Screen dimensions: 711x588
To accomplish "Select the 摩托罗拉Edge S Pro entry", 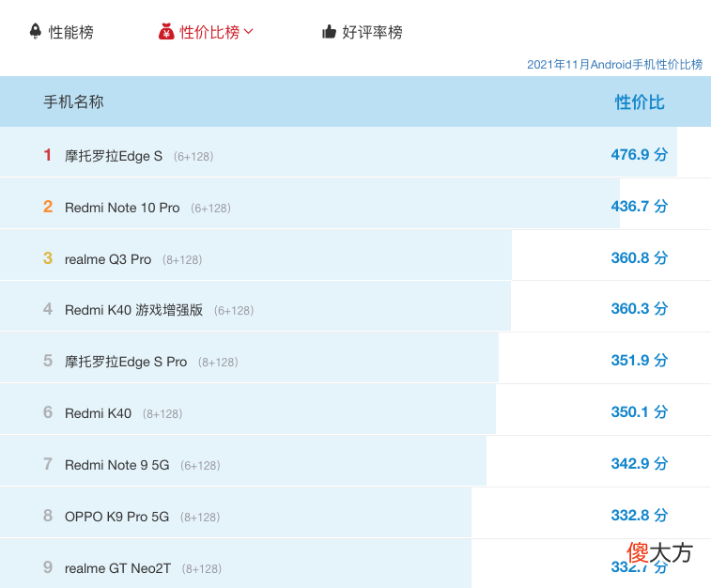I will click(126, 362).
